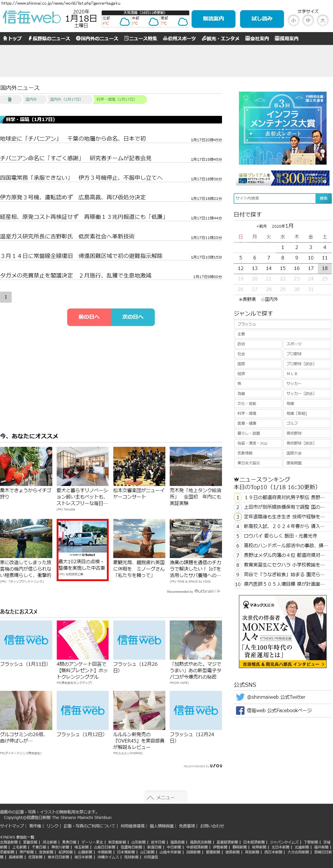Viewport: 333px width, 868px height.
Task: Click the Facebook icon under 公式SNS
Action: coord(240,710)
